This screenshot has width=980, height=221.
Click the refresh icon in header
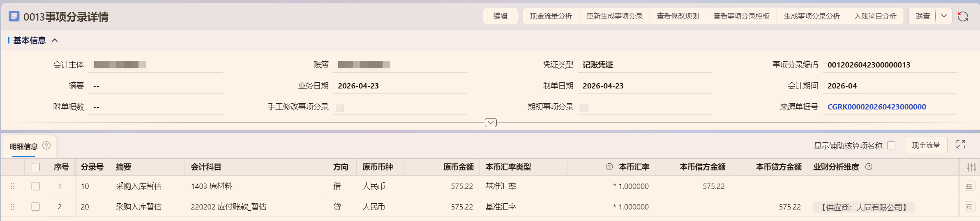coord(963,16)
